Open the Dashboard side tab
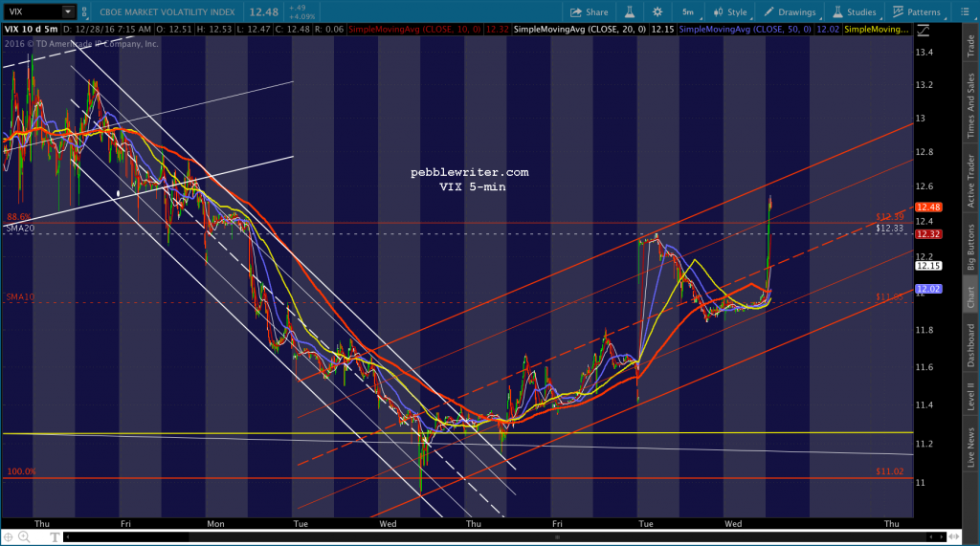The image size is (980, 546). click(x=970, y=345)
